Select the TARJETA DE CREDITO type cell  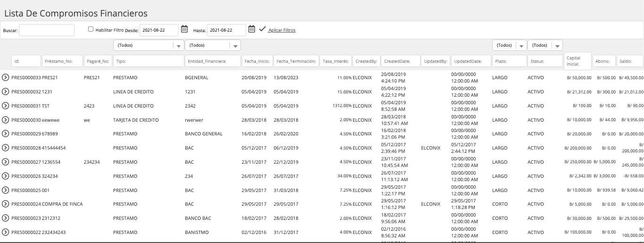[x=136, y=120]
